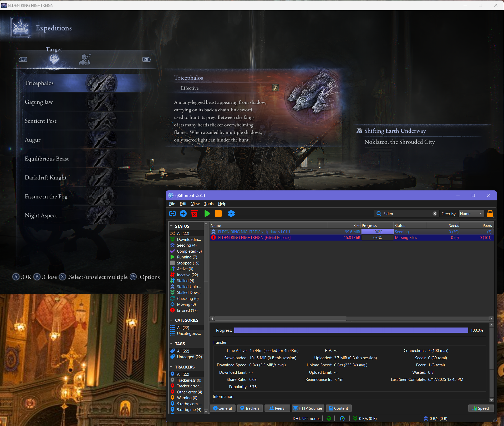Filter by Completed (5) status

click(186, 251)
